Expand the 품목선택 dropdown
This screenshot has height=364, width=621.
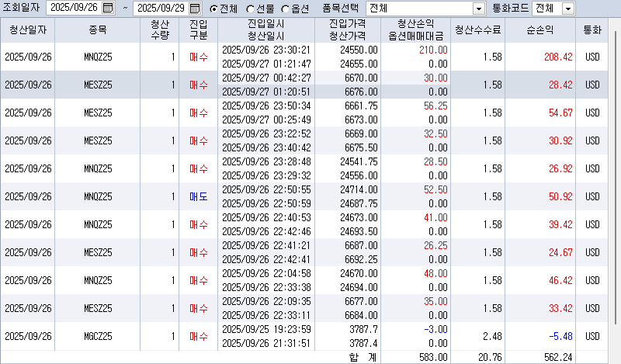[479, 9]
